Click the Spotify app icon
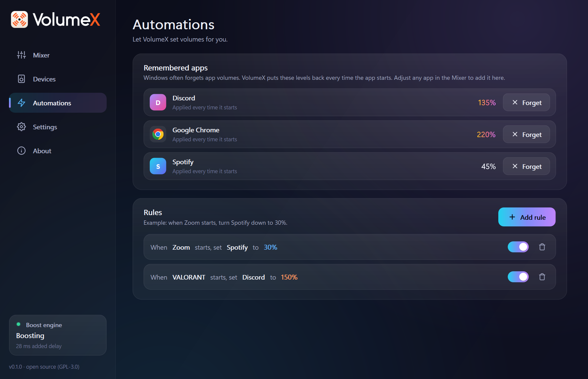This screenshot has height=379, width=588. [x=158, y=166]
